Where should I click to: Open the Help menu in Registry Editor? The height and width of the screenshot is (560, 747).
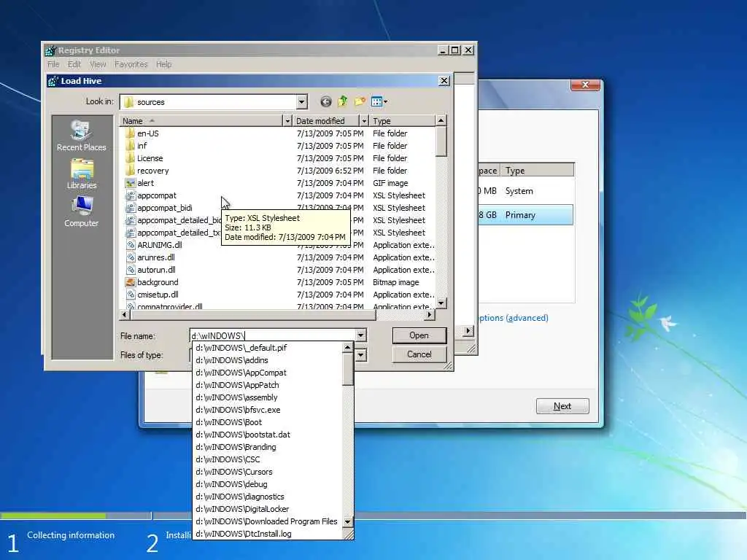(x=164, y=64)
